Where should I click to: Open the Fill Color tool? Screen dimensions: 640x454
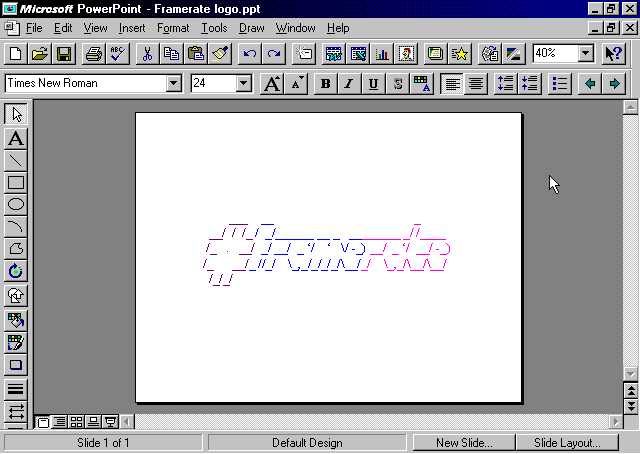(x=16, y=320)
